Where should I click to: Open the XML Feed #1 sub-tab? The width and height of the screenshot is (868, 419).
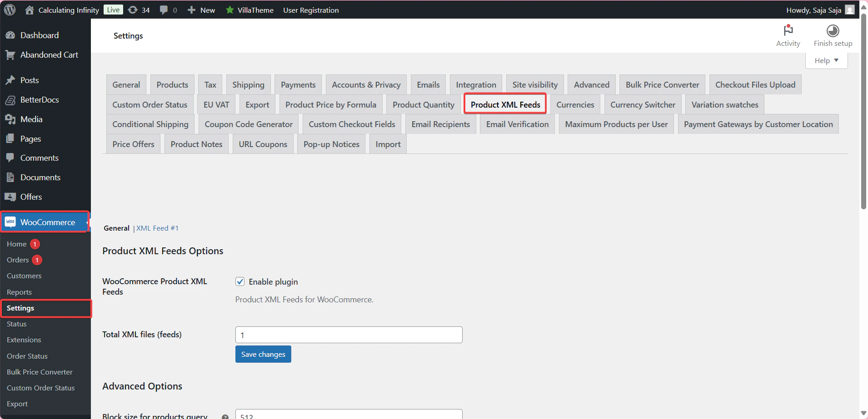click(x=156, y=228)
